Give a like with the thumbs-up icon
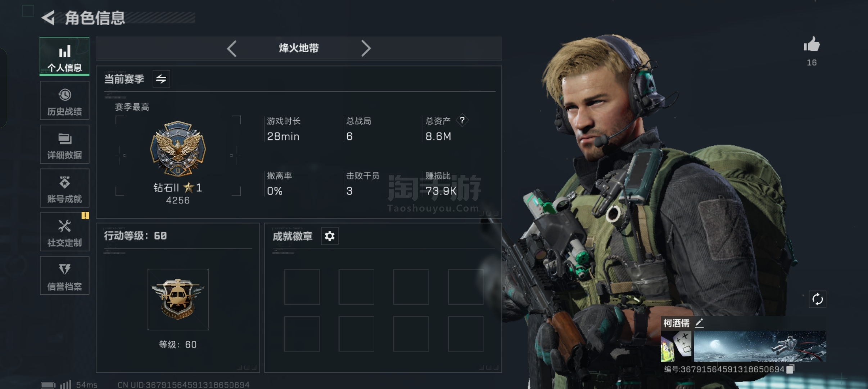Screen dimensions: 868x389 812,45
